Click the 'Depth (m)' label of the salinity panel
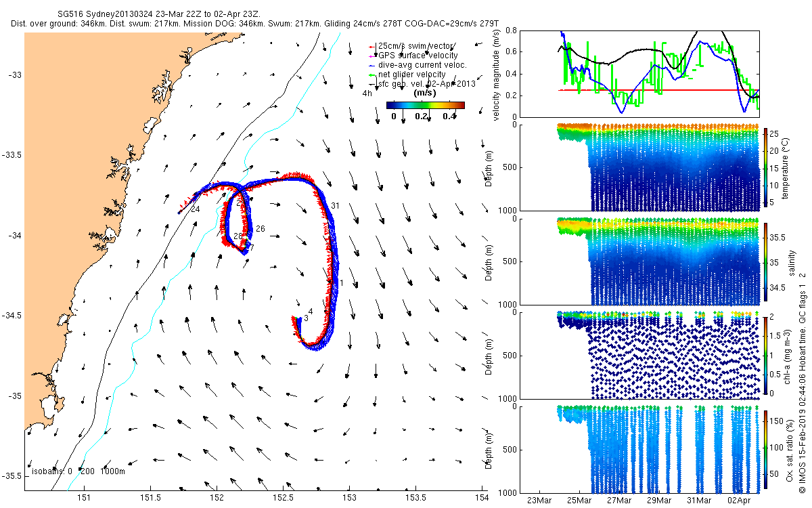 tap(487, 263)
